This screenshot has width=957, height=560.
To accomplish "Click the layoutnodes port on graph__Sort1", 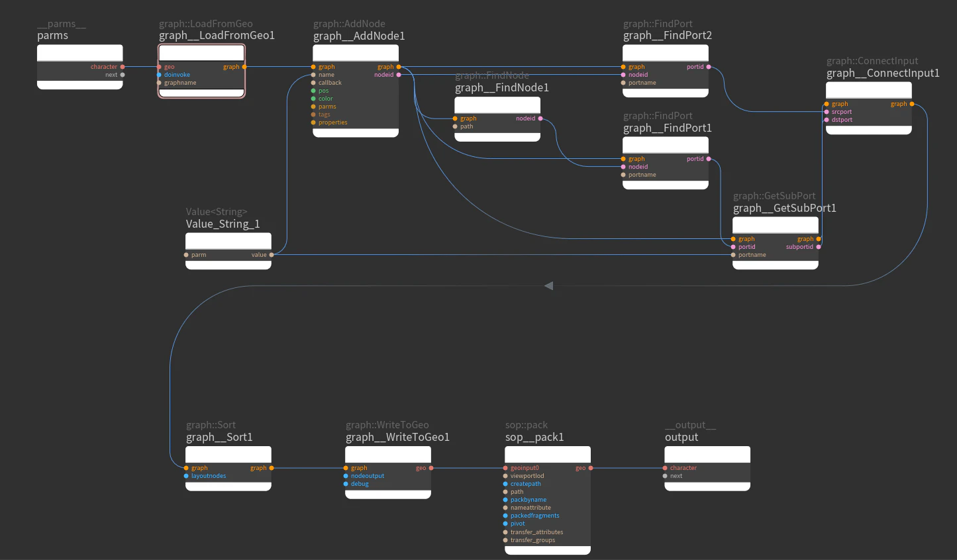I will click(186, 476).
